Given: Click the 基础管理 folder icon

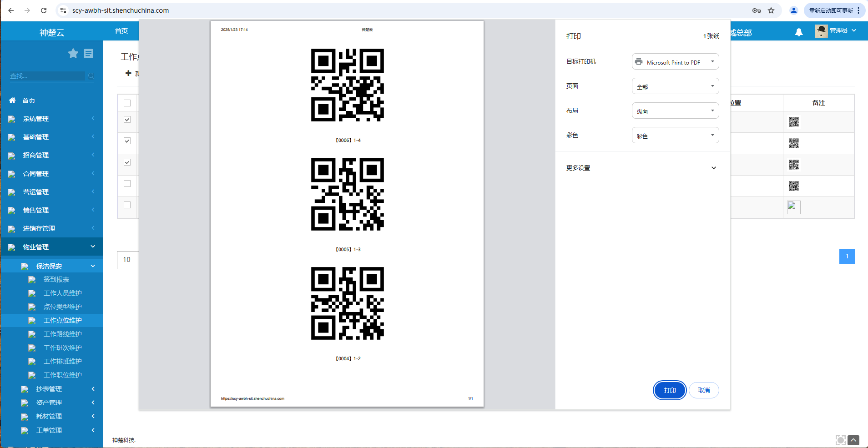Looking at the screenshot, I should point(12,137).
